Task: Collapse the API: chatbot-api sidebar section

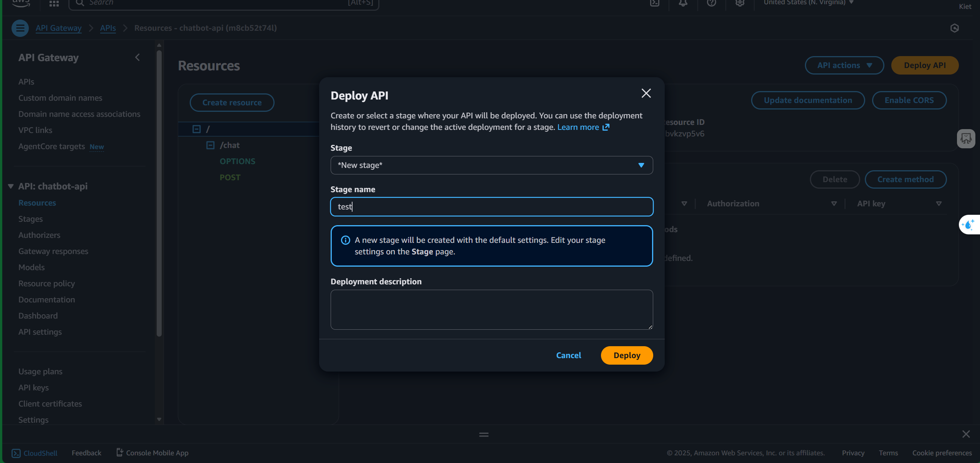Action: coord(11,186)
